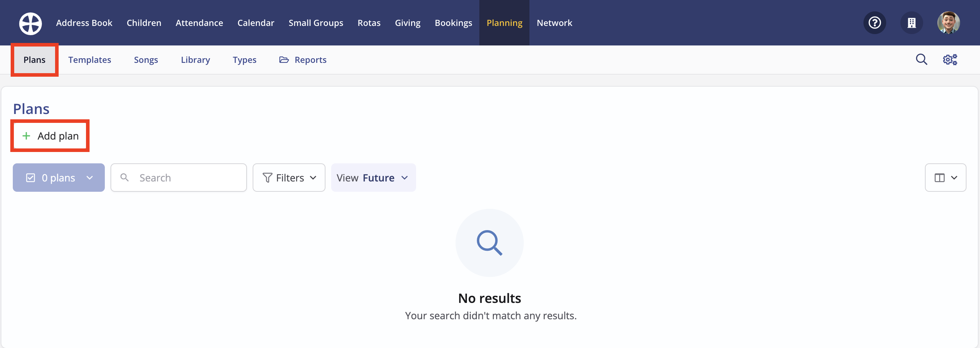Click the columns layout icon
Screen dimensions: 980x348
tap(939, 178)
